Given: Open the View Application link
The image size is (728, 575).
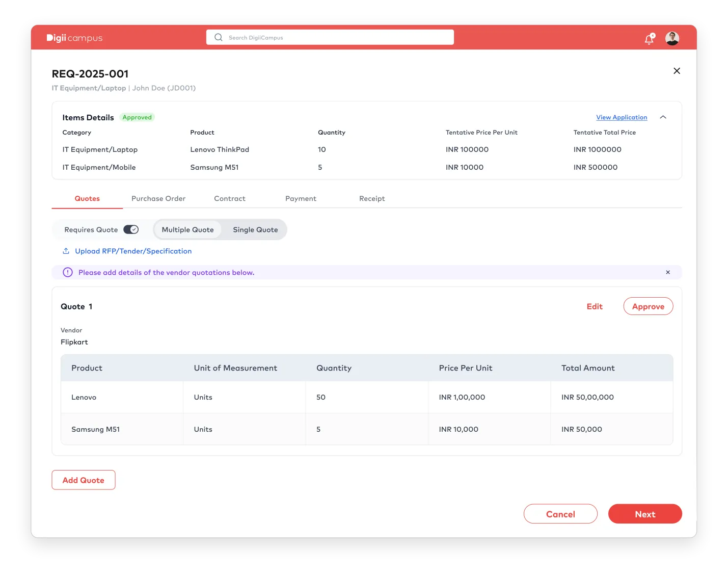Looking at the screenshot, I should [622, 117].
